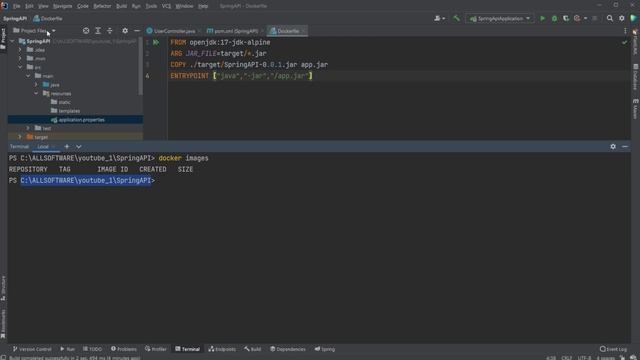This screenshot has height=360, width=640.
Task: Open Version Control tool window
Action: coord(32,349)
